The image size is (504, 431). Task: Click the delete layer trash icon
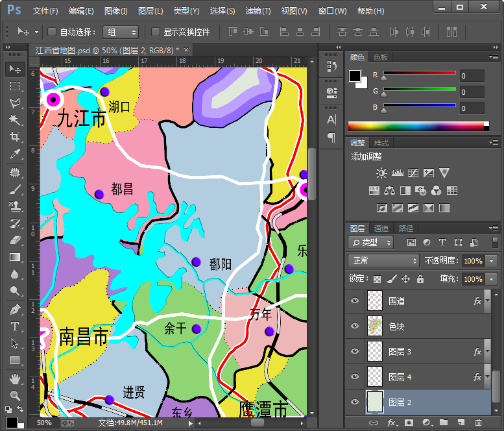pyautogui.click(x=477, y=423)
